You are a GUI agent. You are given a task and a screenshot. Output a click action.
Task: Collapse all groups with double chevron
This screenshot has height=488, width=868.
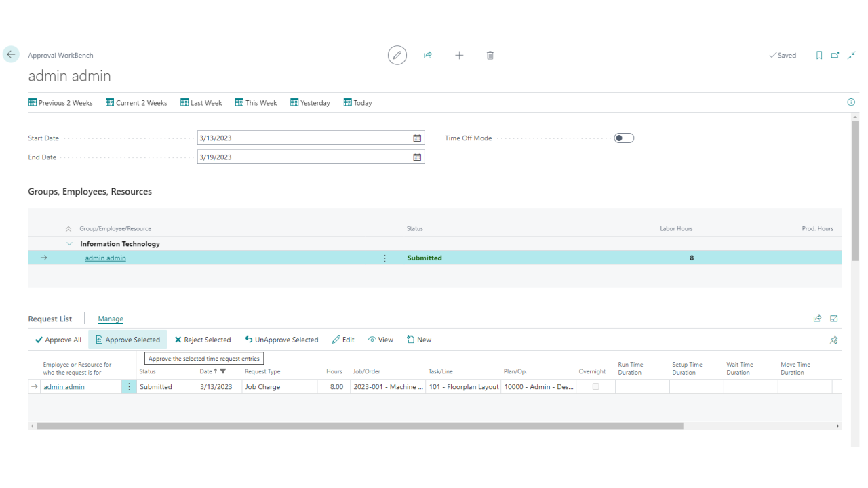click(68, 229)
